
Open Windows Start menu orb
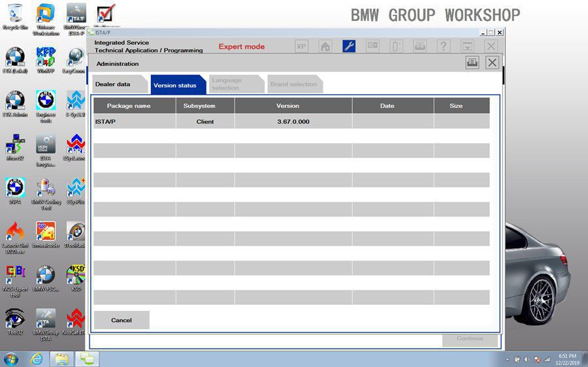coord(11,359)
